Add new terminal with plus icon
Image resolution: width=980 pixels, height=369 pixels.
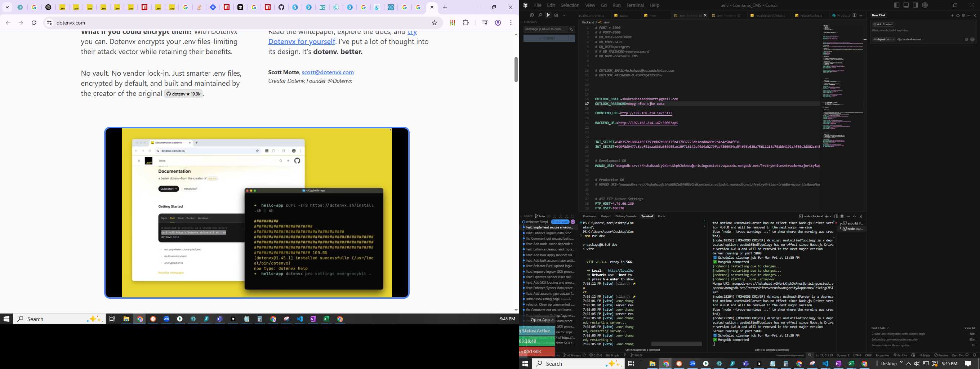pyautogui.click(x=827, y=217)
